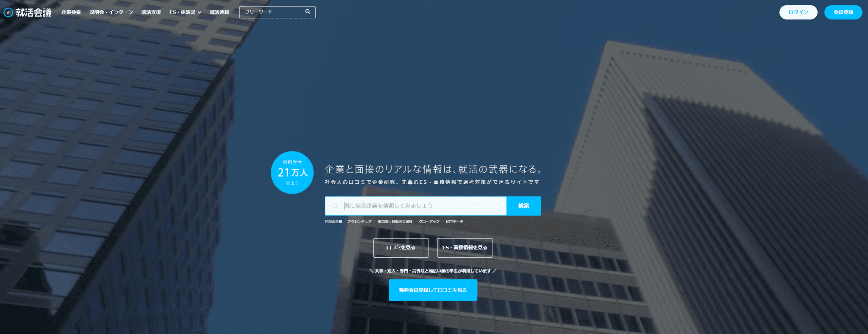Click the 注目の企業 label
The image size is (868, 334).
(x=334, y=222)
